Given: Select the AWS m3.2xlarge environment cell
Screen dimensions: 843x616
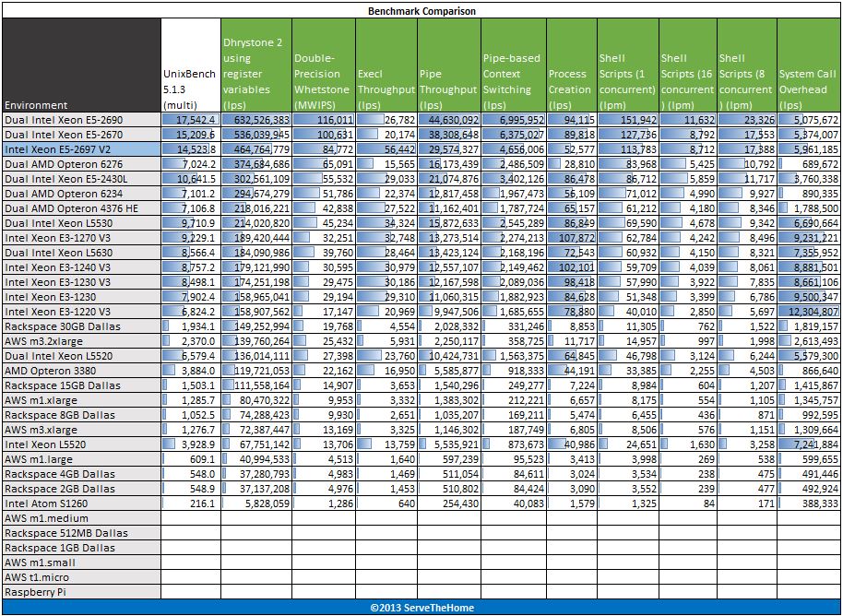Looking at the screenshot, I should click(82, 341).
